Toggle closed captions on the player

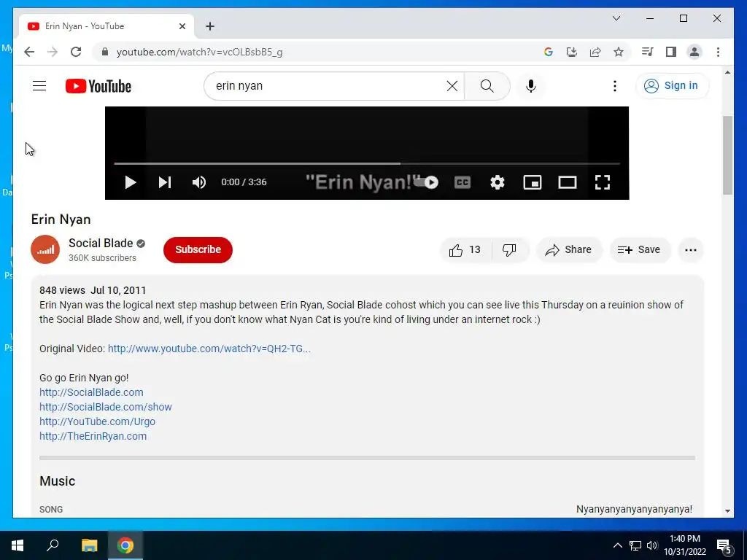pyautogui.click(x=462, y=182)
